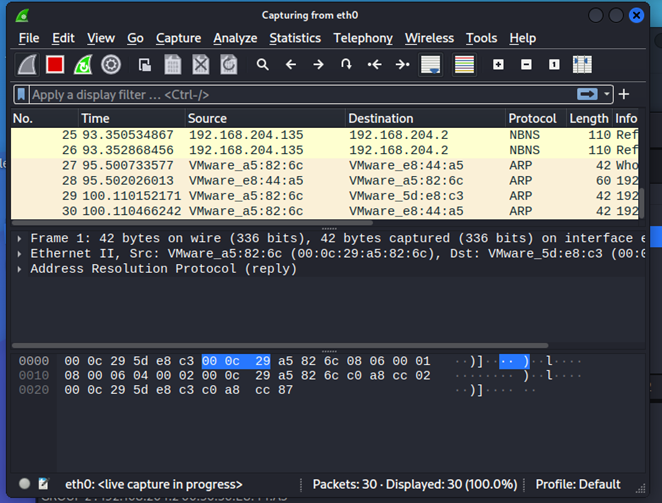Expand the Ethernet II tree row
The width and height of the screenshot is (662, 503).
click(21, 254)
